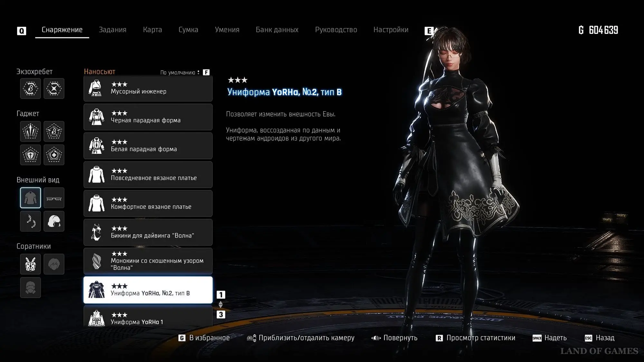Screen dimensions: 644x362
Task: Select the first Экзохребет slot icon
Action: coord(31,88)
